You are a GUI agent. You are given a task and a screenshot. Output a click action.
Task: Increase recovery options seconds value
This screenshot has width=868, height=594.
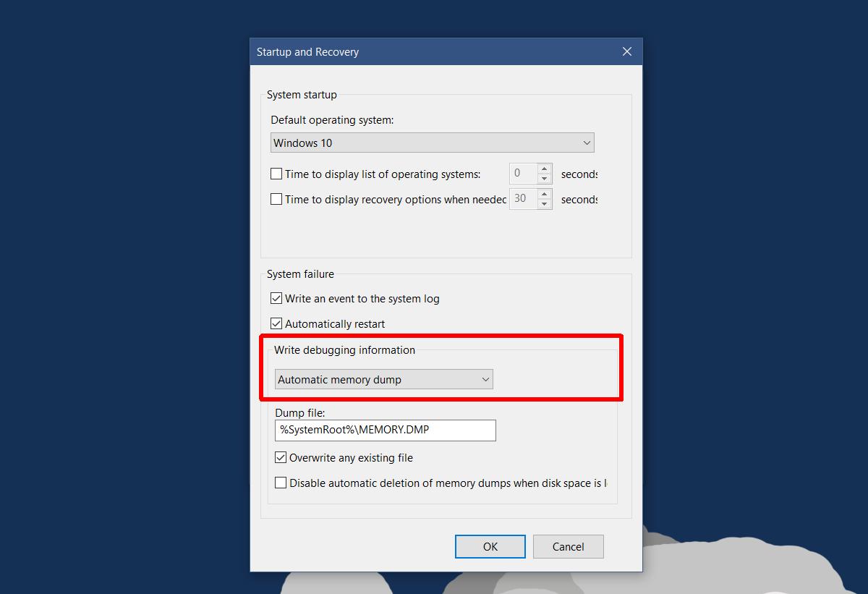pyautogui.click(x=545, y=194)
